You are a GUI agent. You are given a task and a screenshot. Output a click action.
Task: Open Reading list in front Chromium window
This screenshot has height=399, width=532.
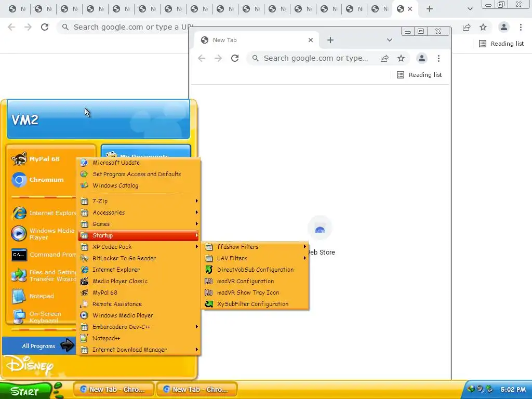[419, 75]
